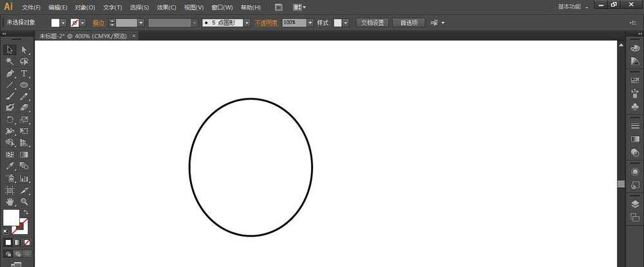Select the Type (T) tool

pos(24,73)
